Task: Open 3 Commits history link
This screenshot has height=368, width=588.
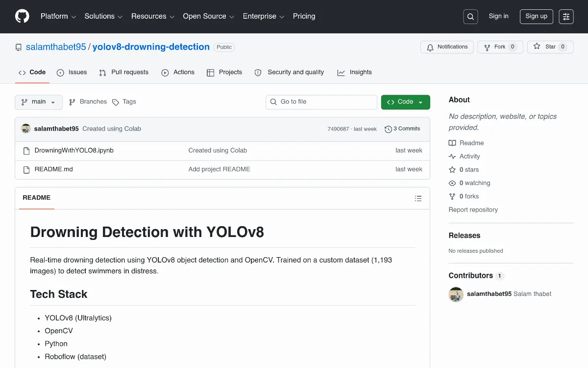Action: pos(403,129)
